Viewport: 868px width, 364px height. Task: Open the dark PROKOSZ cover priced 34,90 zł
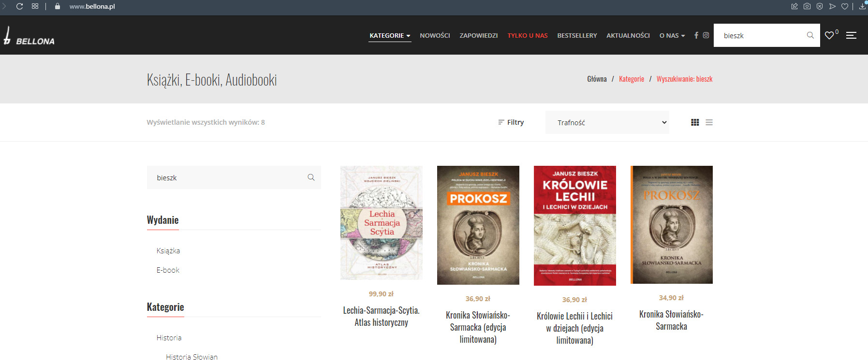coord(672,225)
